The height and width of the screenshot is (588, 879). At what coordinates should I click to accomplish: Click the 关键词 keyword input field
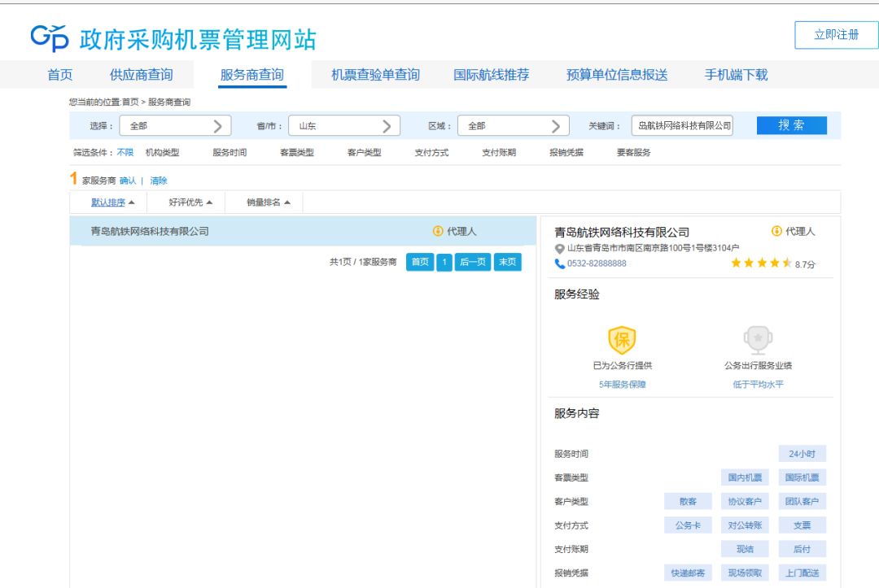(x=682, y=125)
